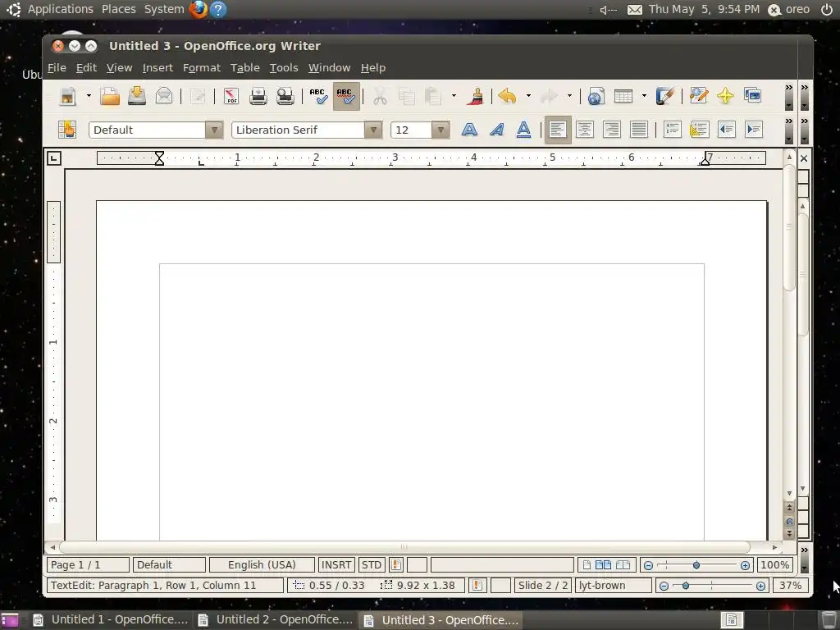Justify text alignment icon
The image size is (840, 630).
tap(638, 130)
